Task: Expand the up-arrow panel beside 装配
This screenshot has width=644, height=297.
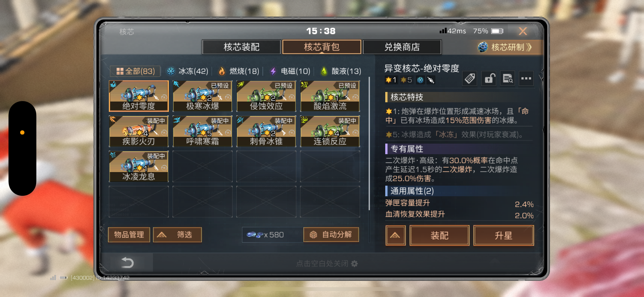Action: point(395,235)
